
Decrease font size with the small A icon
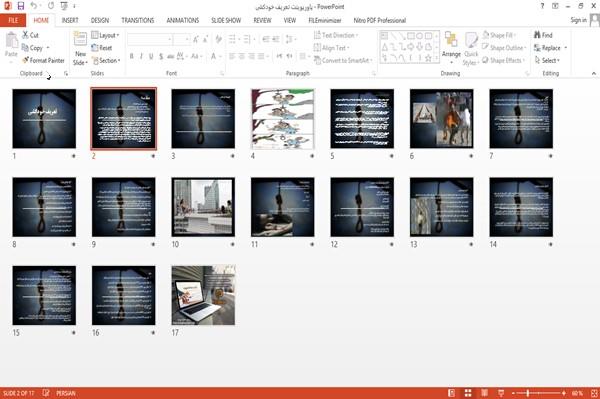pyautogui.click(x=205, y=39)
